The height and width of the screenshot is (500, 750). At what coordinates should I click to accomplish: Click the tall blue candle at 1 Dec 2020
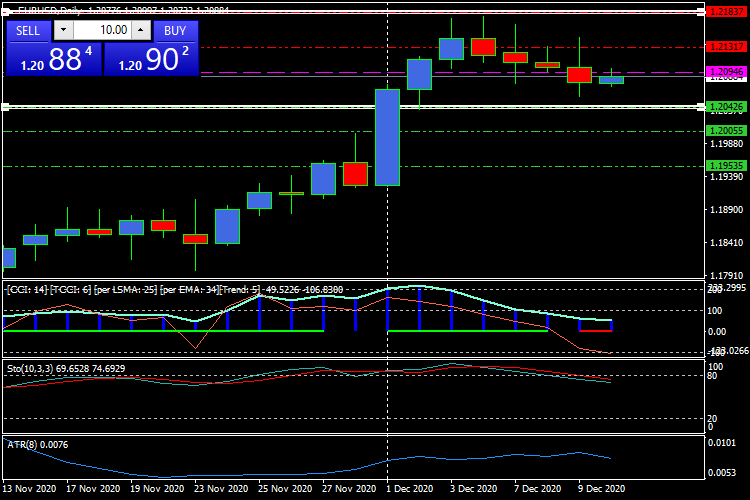tap(387, 137)
